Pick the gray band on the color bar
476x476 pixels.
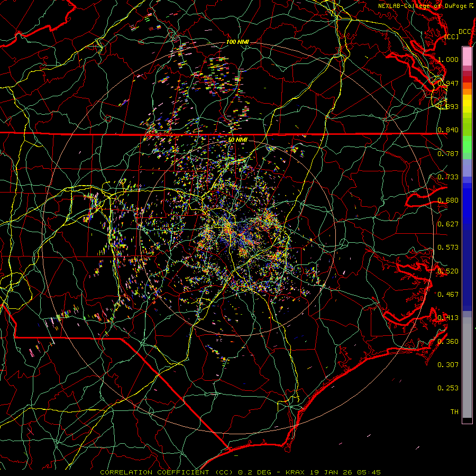click(x=467, y=368)
